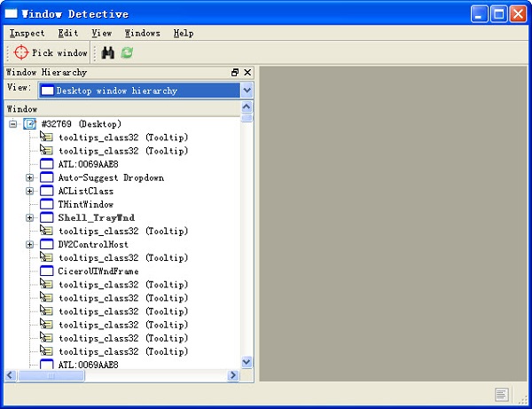Click the tree's vertical scrollbar down arrow

coord(247,362)
